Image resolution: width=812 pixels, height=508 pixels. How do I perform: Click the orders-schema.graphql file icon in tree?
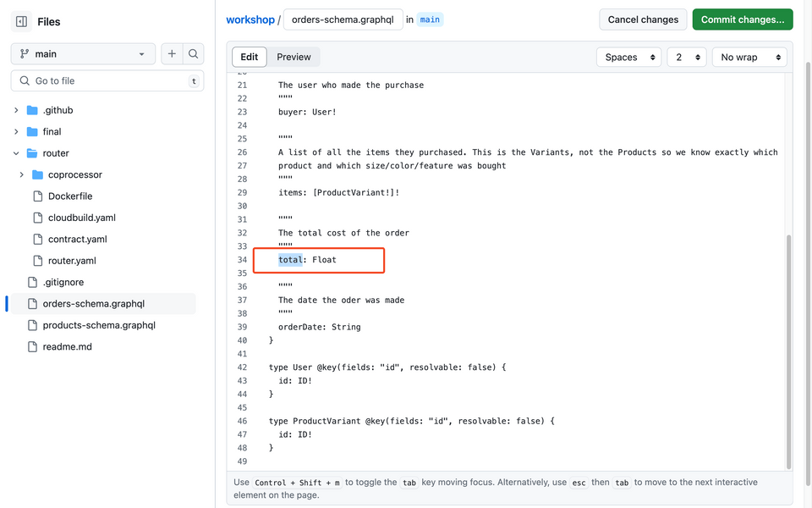[x=32, y=304]
